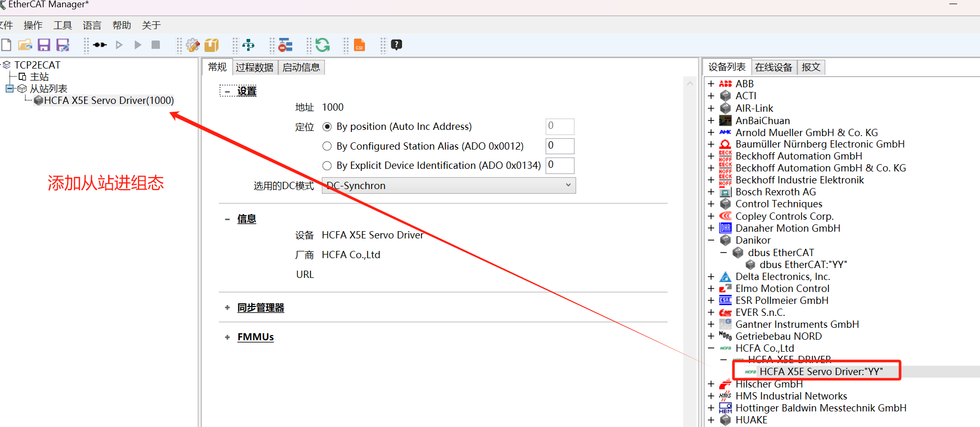Image resolution: width=980 pixels, height=427 pixels.
Task: Collapse the 设置 section
Action: 227,91
